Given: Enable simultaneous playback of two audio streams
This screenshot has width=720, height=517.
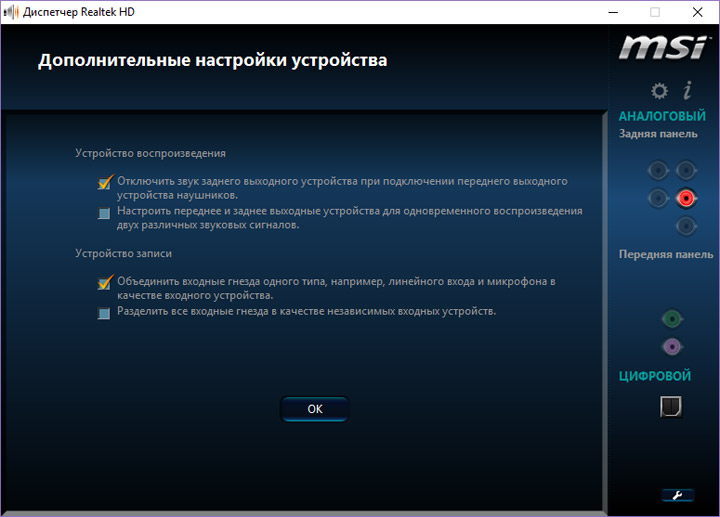Looking at the screenshot, I should pos(104,213).
